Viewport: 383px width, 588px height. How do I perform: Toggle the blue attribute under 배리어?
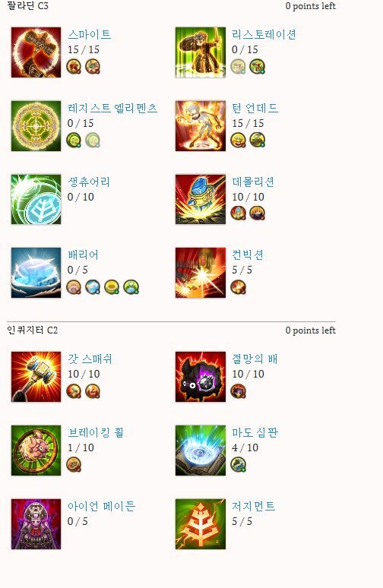pyautogui.click(x=93, y=287)
